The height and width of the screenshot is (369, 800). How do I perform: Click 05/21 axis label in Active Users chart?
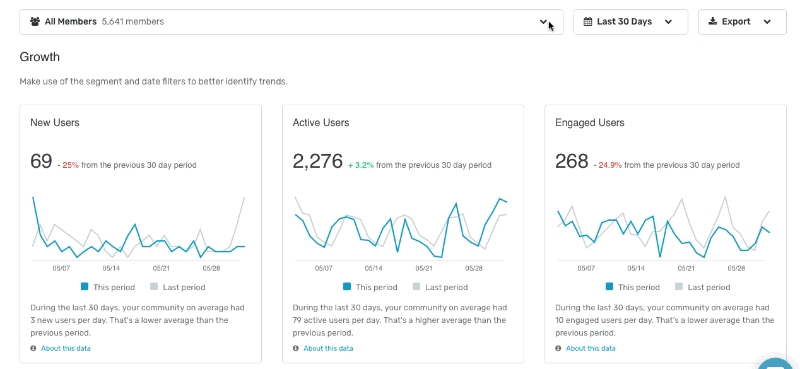423,268
